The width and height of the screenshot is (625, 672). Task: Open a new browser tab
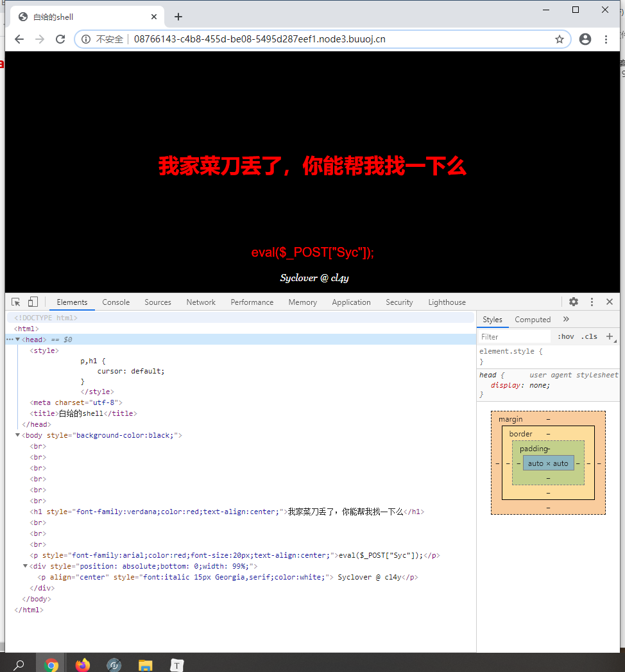coord(178,17)
